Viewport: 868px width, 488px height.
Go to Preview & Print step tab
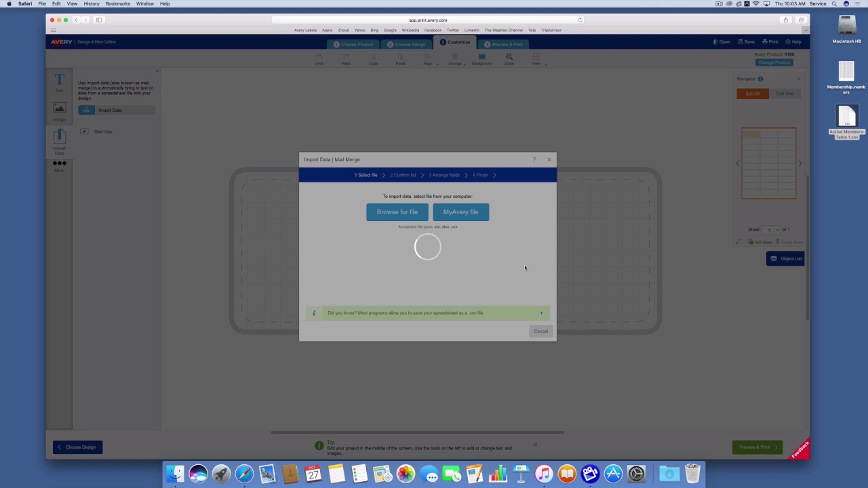[503, 44]
